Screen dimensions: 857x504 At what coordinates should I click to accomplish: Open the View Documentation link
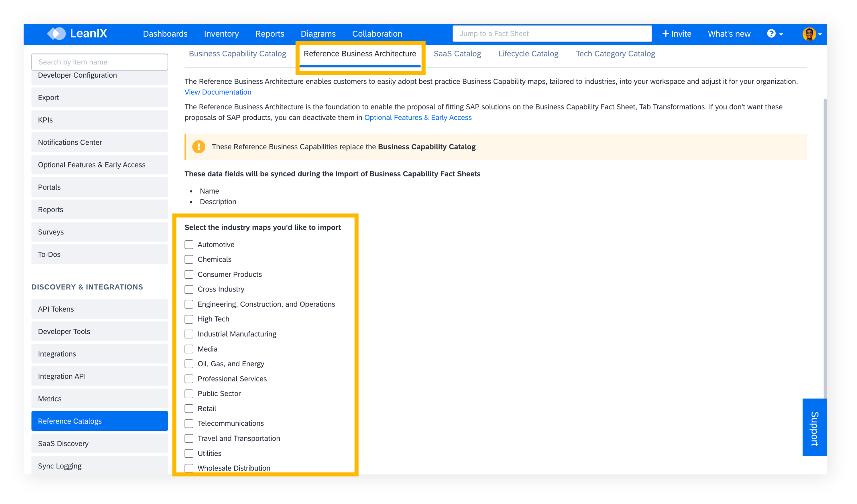218,92
